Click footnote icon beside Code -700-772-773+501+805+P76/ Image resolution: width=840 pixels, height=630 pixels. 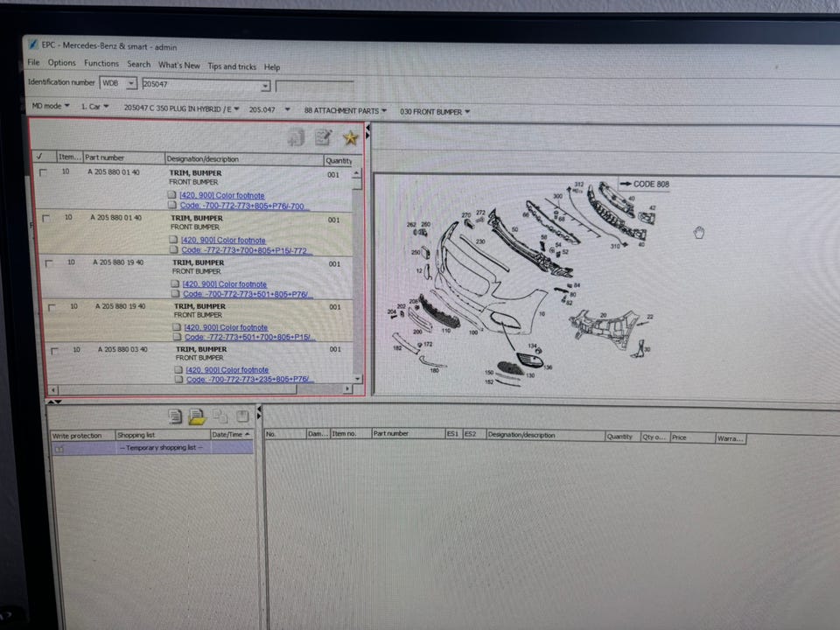coord(175,294)
